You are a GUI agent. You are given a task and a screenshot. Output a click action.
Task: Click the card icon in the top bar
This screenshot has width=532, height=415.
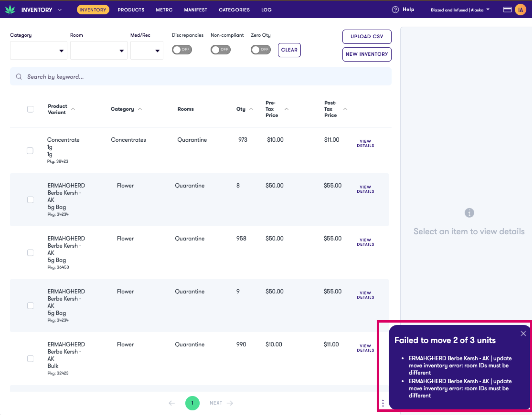pyautogui.click(x=507, y=10)
